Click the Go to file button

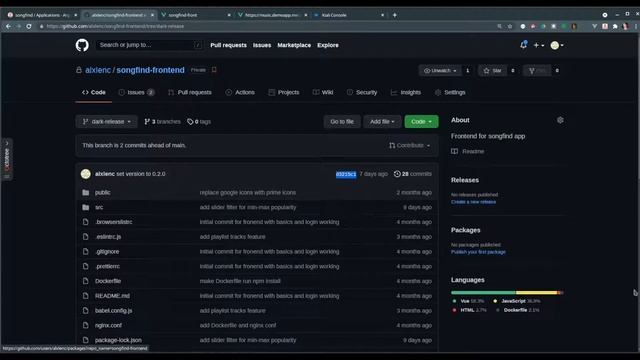[342, 122]
